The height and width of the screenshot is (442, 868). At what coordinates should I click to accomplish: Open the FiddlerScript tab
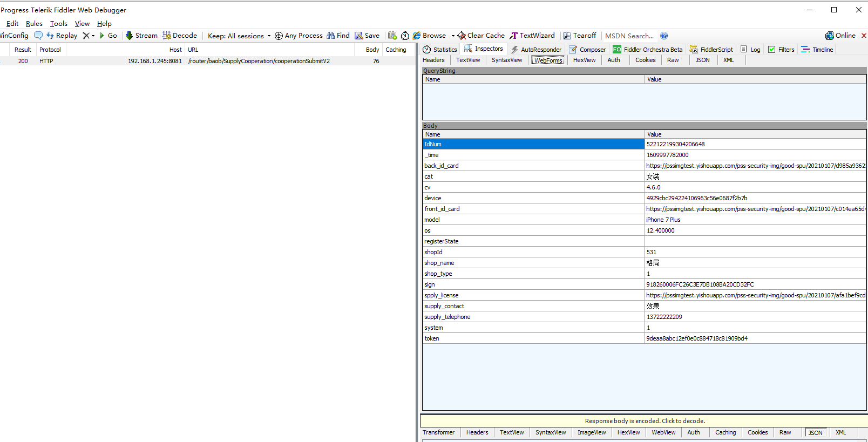pos(711,50)
